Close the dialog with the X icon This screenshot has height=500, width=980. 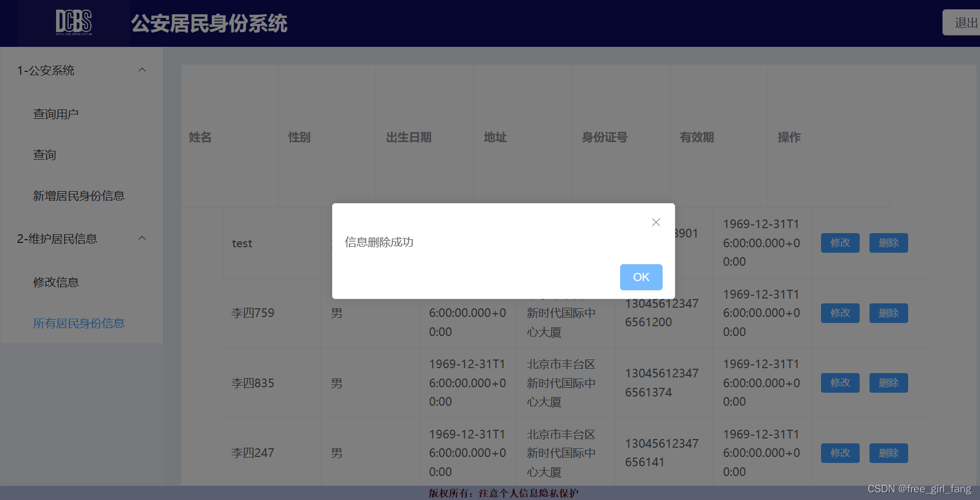pos(656,222)
